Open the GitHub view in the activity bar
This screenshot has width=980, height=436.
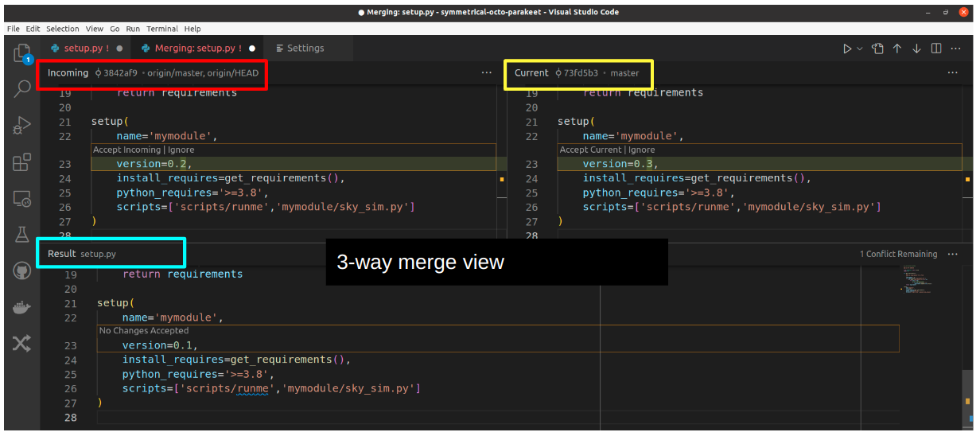pyautogui.click(x=21, y=271)
